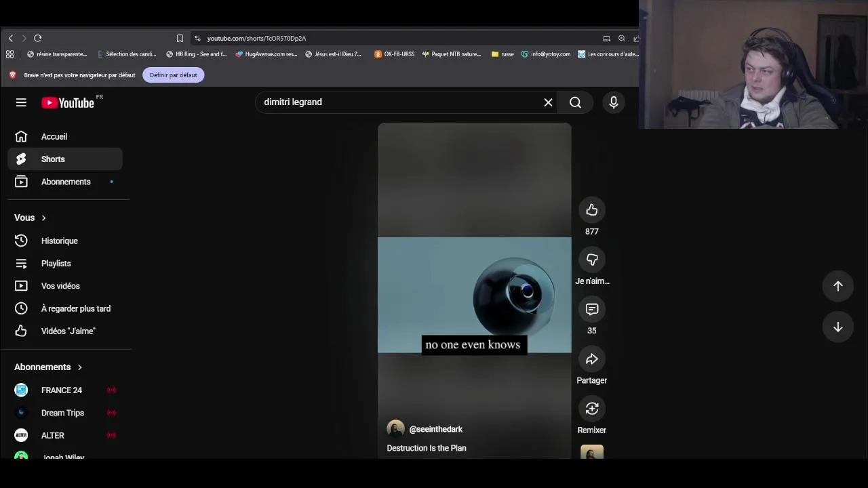This screenshot has height=488, width=868.
Task: Open the 'russe' bookmarks folder
Action: coord(502,54)
